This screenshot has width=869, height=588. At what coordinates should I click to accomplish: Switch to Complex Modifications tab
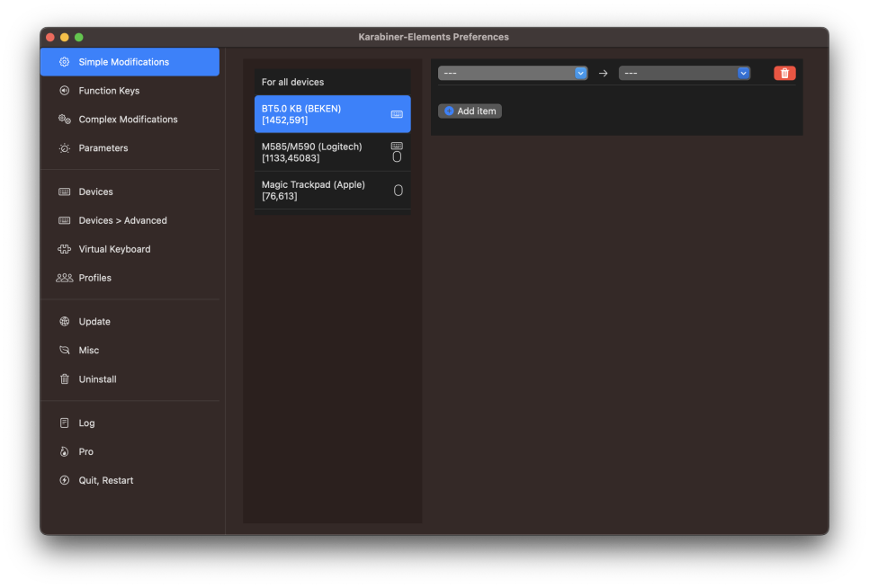click(130, 119)
